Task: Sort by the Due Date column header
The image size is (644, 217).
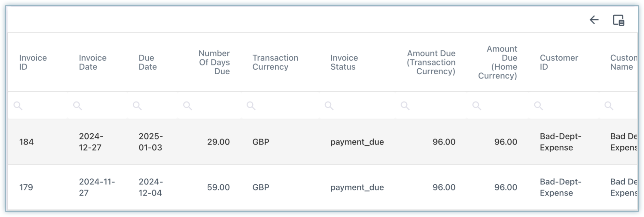Action: click(148, 62)
